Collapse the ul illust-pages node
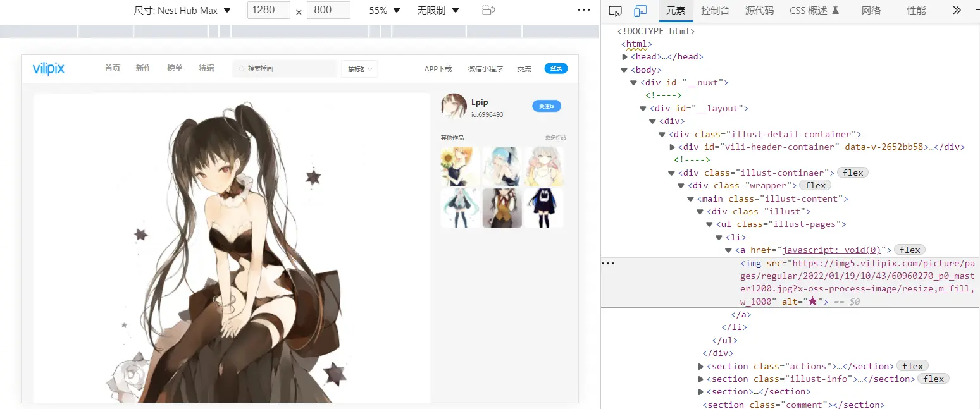Screen dimensions: 980x409 click(710, 224)
